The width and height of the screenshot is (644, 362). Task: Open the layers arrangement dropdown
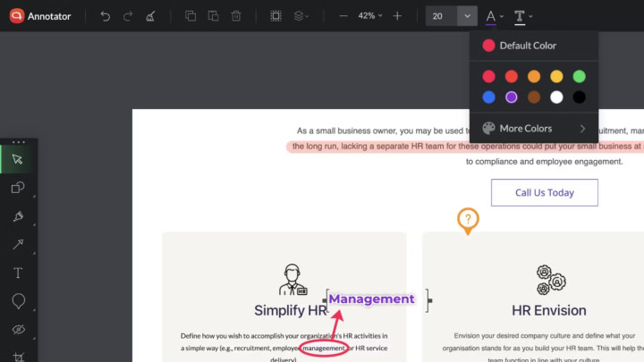coord(301,16)
